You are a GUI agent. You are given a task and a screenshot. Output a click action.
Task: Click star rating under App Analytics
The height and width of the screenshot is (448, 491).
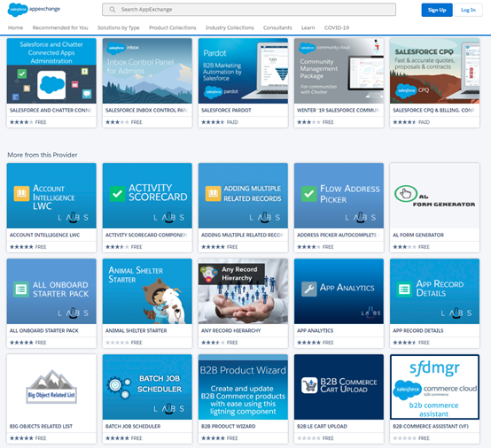click(308, 343)
